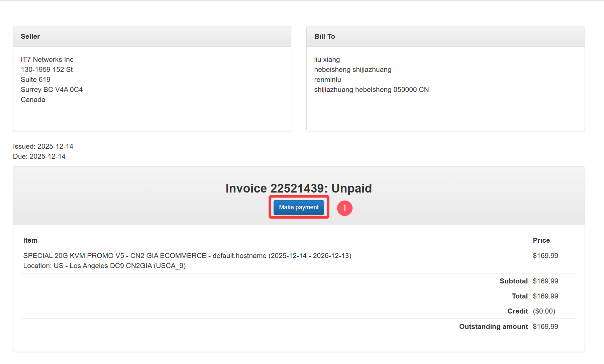The height and width of the screenshot is (364, 604).
Task: Click the Make payment button
Action: click(299, 207)
